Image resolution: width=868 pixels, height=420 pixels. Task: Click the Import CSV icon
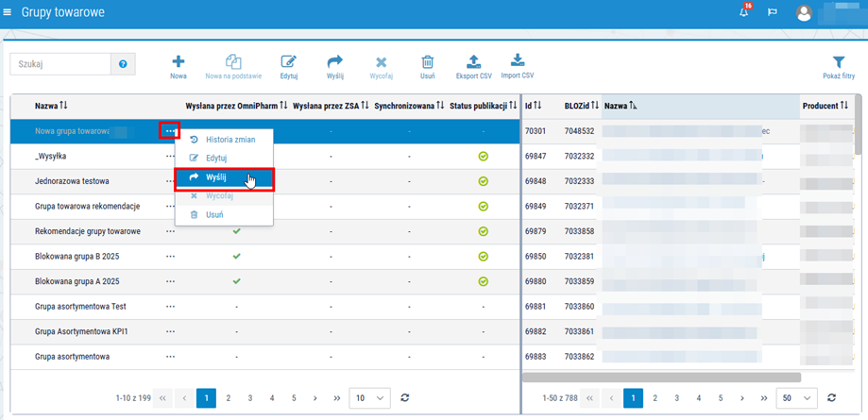[517, 59]
